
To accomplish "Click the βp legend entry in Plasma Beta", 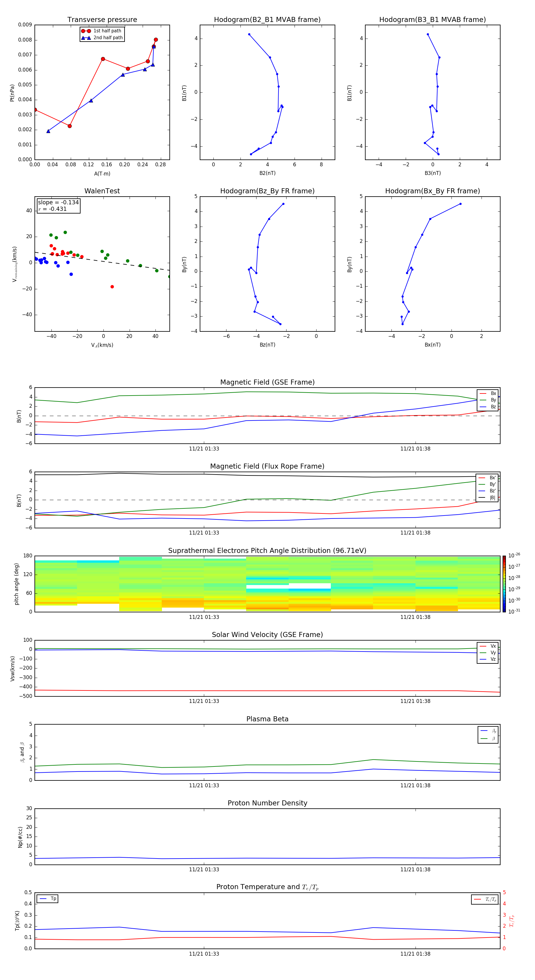I will [488, 731].
